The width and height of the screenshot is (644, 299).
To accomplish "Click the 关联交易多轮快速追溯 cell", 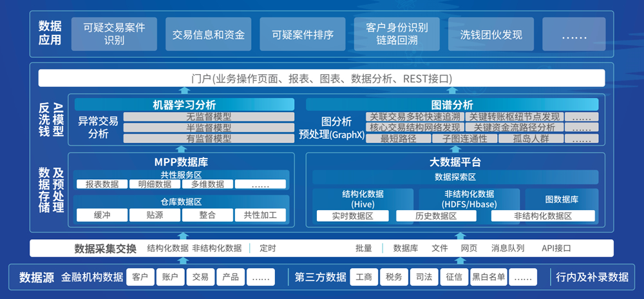I will coord(415,117).
